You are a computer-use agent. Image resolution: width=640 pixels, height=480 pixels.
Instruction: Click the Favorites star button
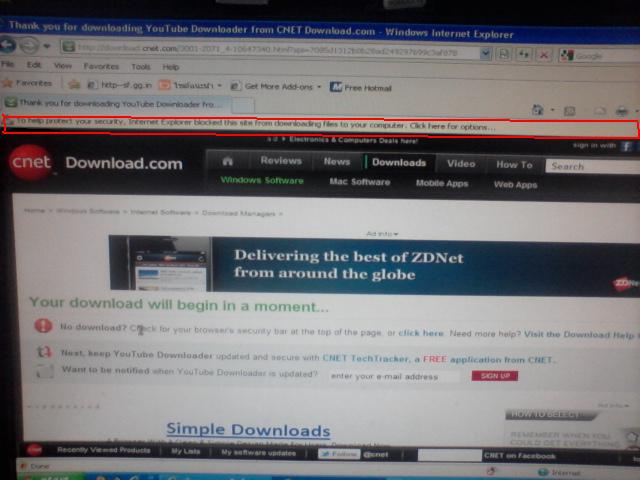(28, 83)
